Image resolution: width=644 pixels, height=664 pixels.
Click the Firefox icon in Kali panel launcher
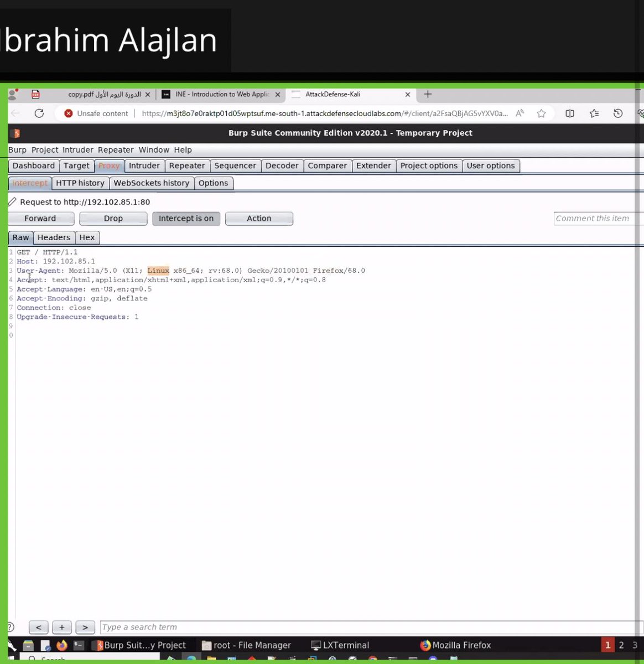tap(62, 645)
